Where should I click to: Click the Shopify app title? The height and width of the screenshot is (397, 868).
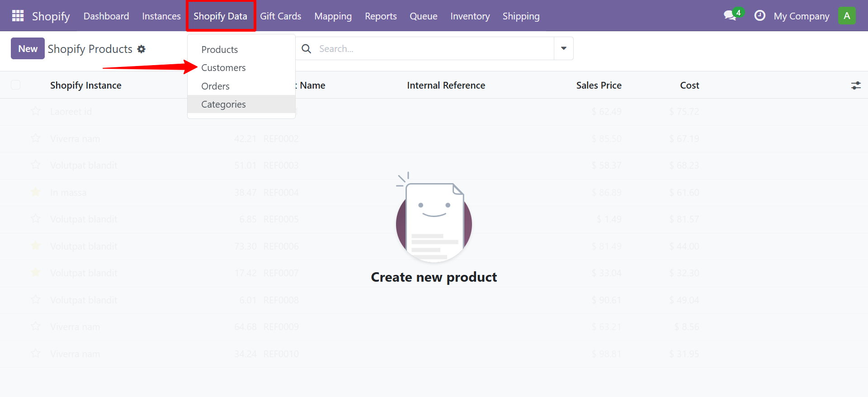pyautogui.click(x=51, y=16)
